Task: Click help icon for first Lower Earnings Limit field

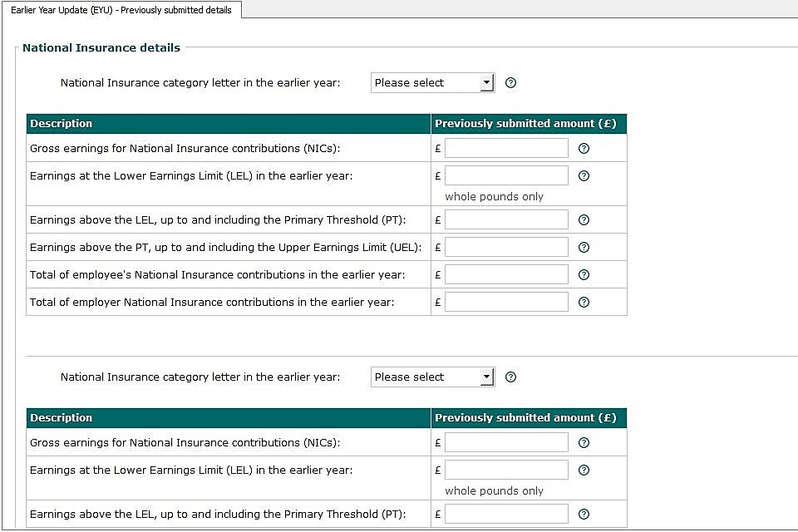Action: pos(584,176)
